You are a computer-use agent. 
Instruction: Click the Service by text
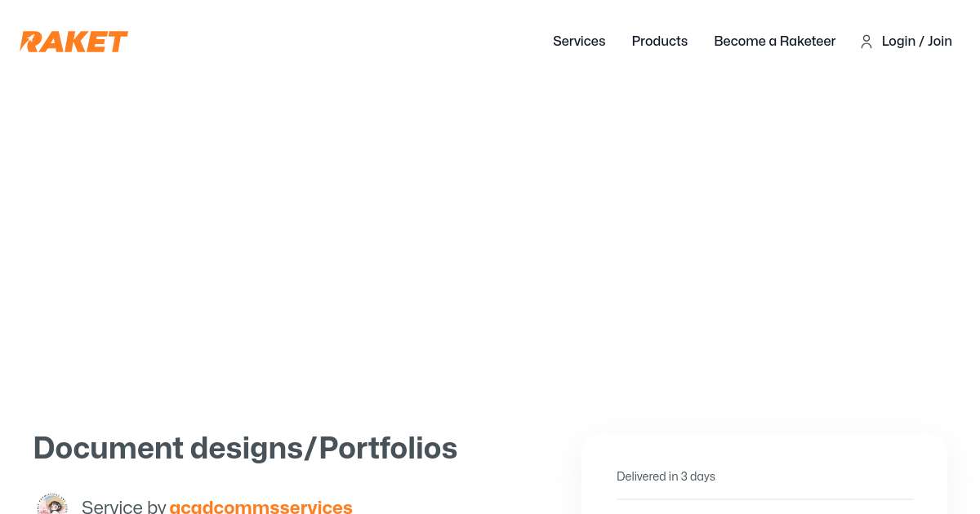click(122, 507)
